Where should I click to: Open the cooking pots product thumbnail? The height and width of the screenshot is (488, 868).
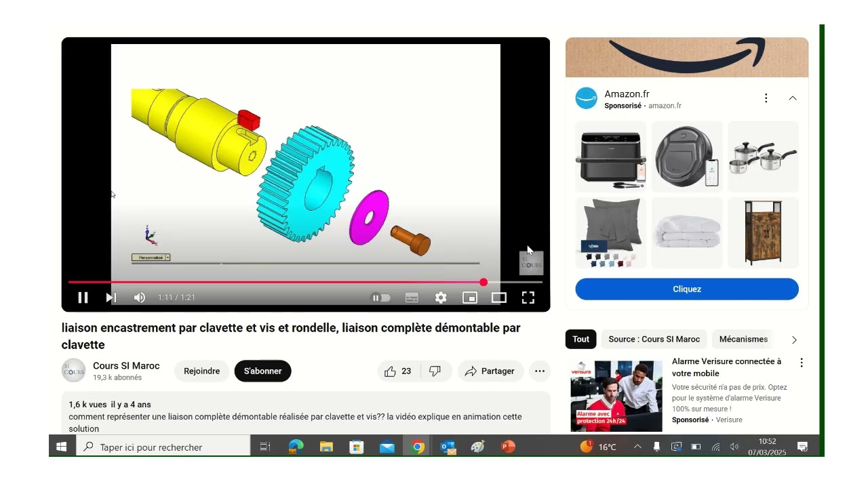pyautogui.click(x=763, y=157)
